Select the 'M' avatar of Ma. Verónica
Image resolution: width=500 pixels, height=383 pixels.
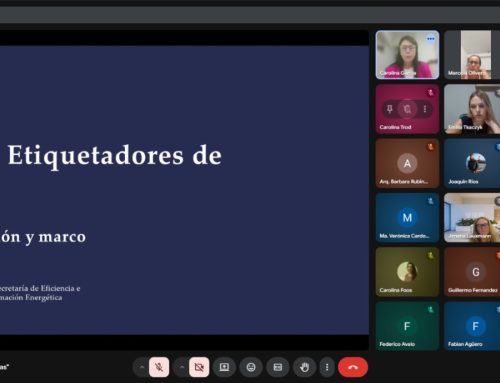(407, 218)
